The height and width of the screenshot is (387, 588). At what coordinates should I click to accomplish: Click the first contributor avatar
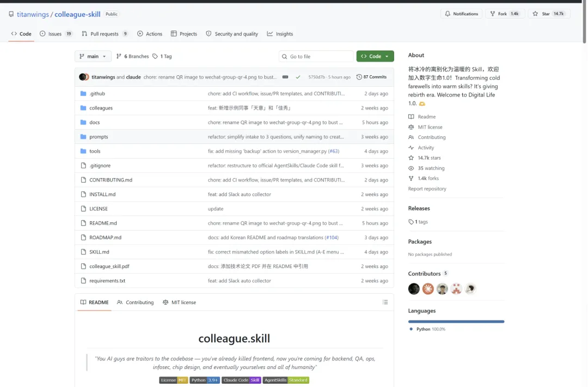(x=414, y=289)
